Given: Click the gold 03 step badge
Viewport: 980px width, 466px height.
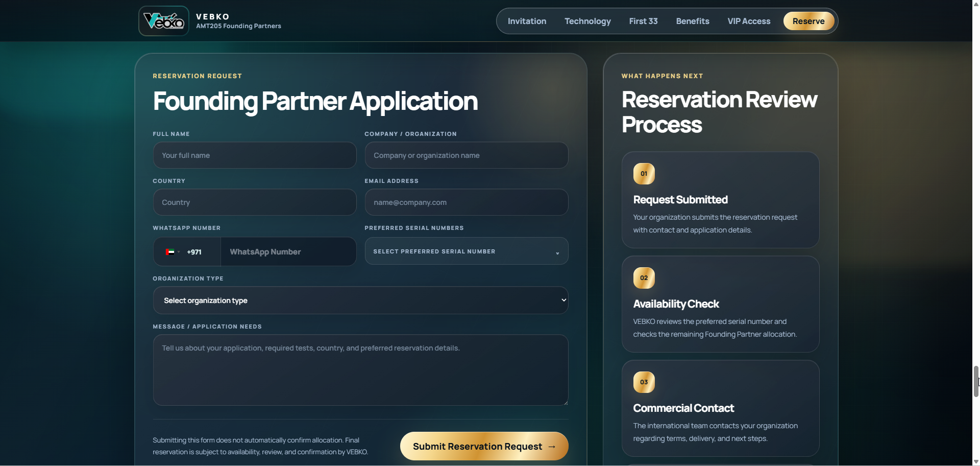Looking at the screenshot, I should pyautogui.click(x=644, y=382).
